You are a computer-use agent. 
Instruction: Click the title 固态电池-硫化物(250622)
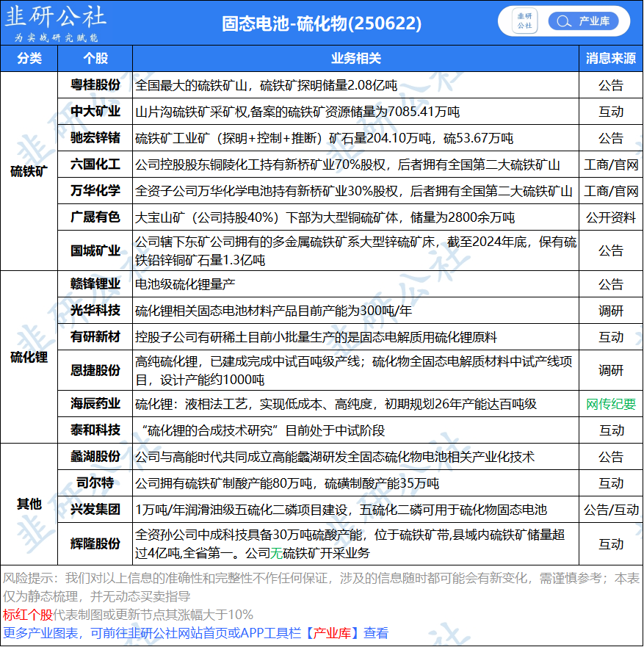pyautogui.click(x=322, y=24)
